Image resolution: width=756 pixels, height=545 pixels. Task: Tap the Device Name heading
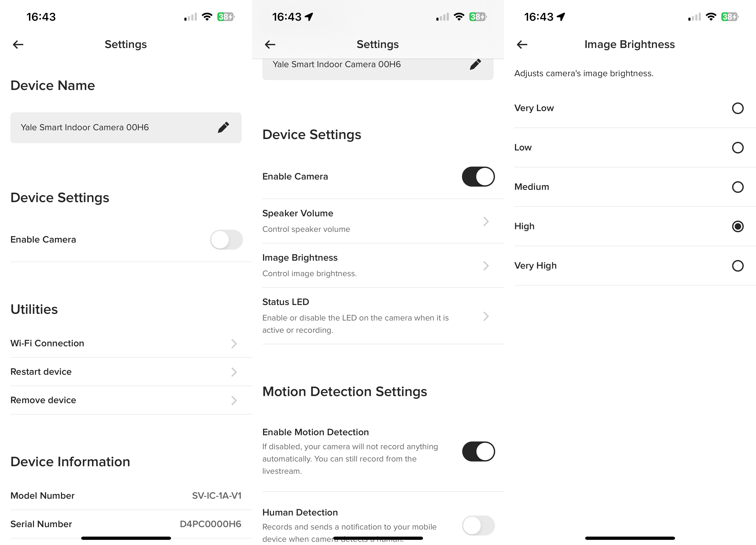click(x=53, y=86)
